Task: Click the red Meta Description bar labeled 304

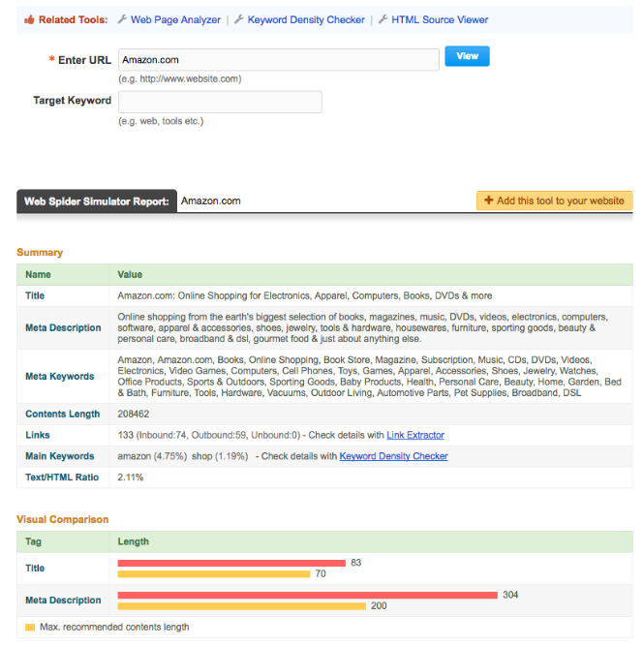Action: pos(307,595)
